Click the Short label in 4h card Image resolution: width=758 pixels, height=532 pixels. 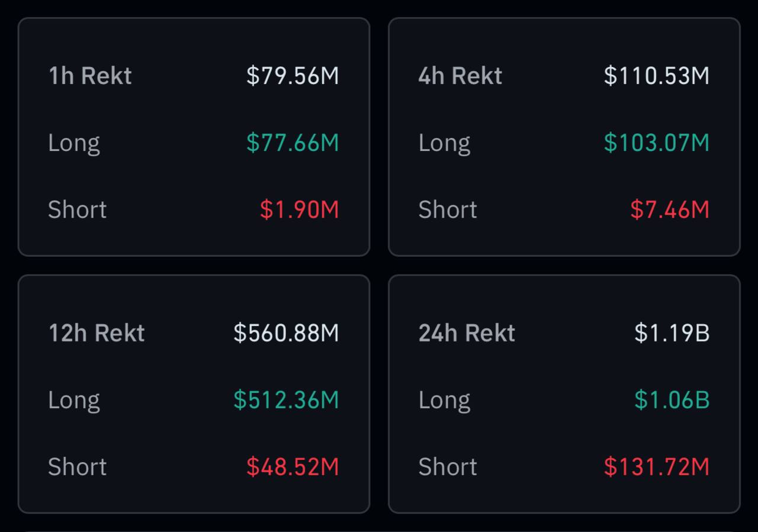[x=448, y=209]
